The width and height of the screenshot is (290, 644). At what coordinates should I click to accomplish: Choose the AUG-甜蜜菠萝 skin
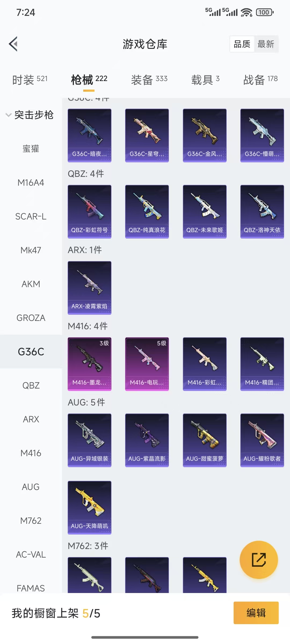pyautogui.click(x=205, y=440)
